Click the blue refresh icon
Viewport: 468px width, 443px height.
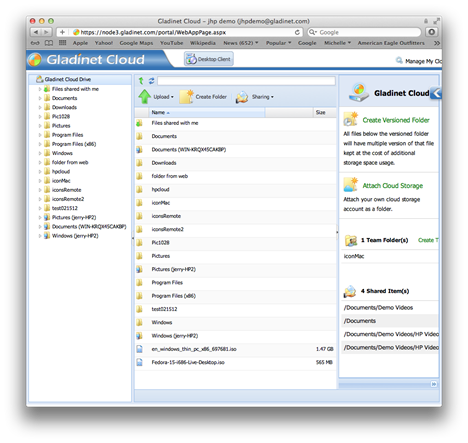(151, 80)
